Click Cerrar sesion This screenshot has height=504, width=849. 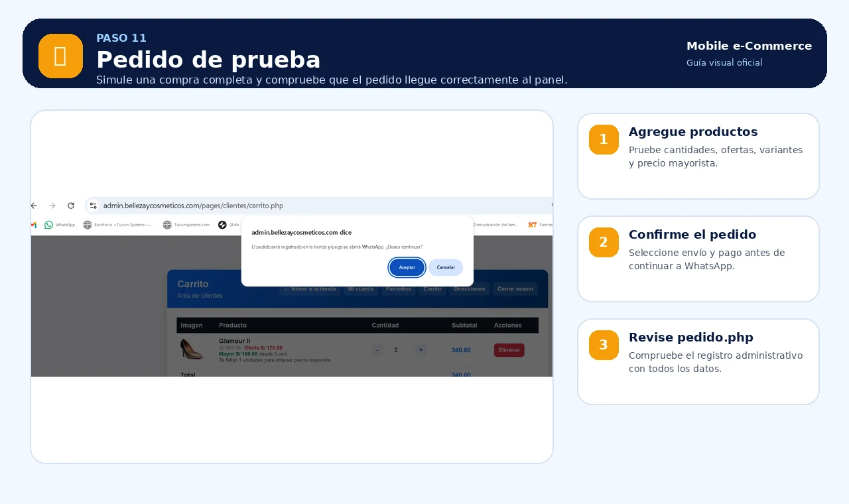tap(515, 289)
